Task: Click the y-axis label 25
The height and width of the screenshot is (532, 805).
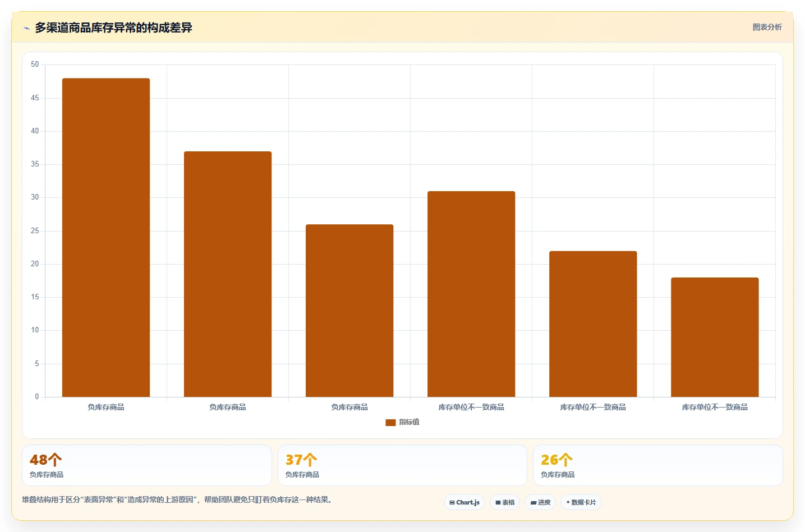Action: tap(35, 231)
